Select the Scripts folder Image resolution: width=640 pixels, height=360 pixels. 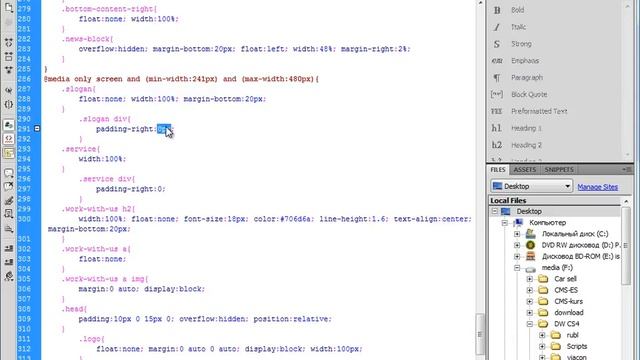pos(576,347)
